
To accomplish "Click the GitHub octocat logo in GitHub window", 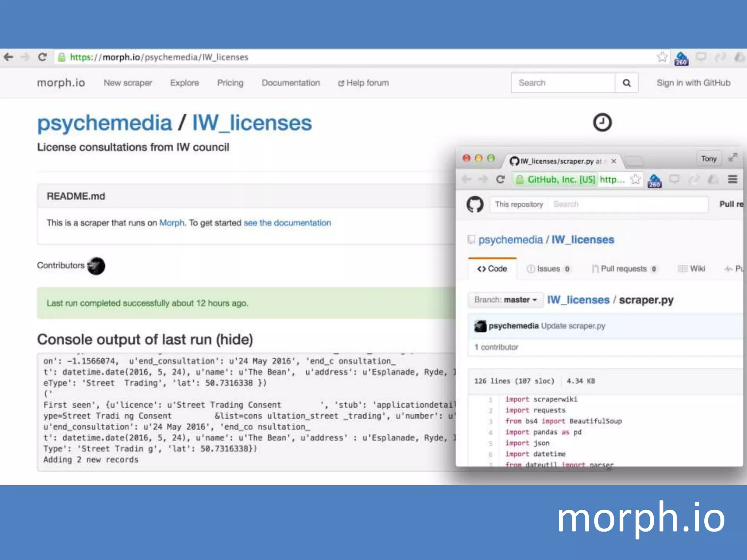I will pyautogui.click(x=475, y=204).
